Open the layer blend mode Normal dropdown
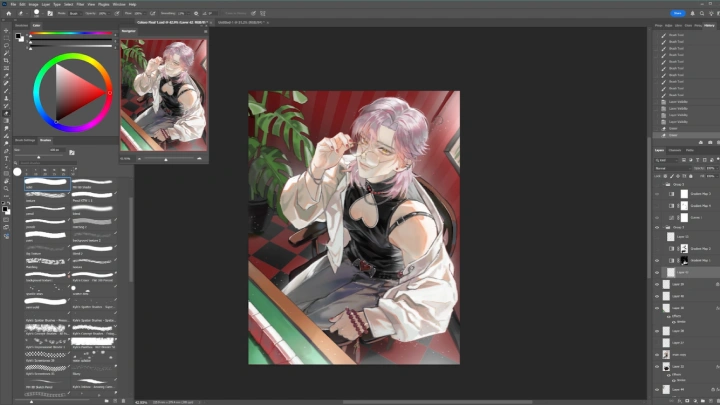The width and height of the screenshot is (720, 405). click(673, 168)
